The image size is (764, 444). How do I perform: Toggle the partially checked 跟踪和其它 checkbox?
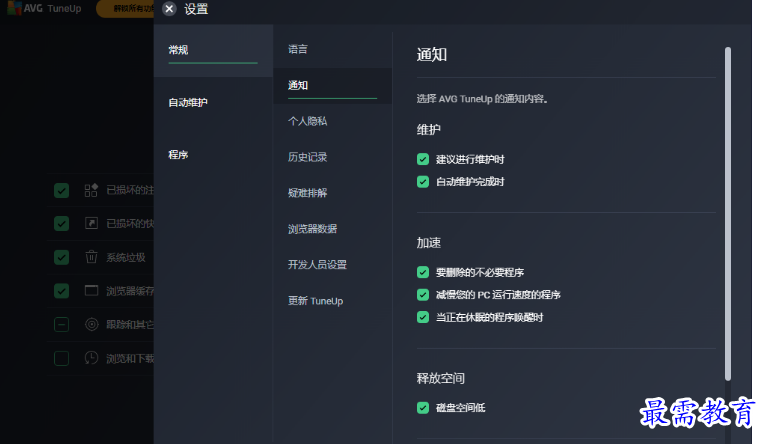pyautogui.click(x=61, y=325)
